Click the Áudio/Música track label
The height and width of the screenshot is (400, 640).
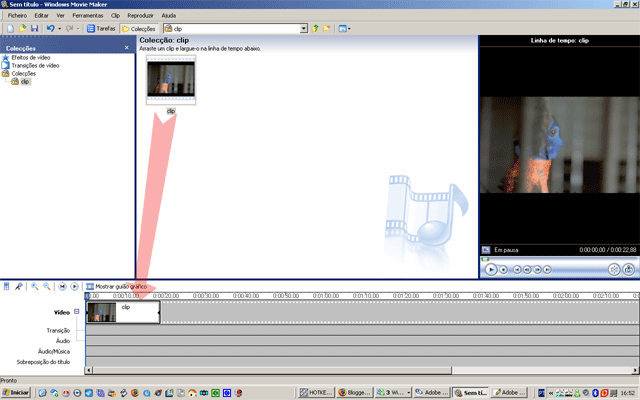pyautogui.click(x=54, y=351)
